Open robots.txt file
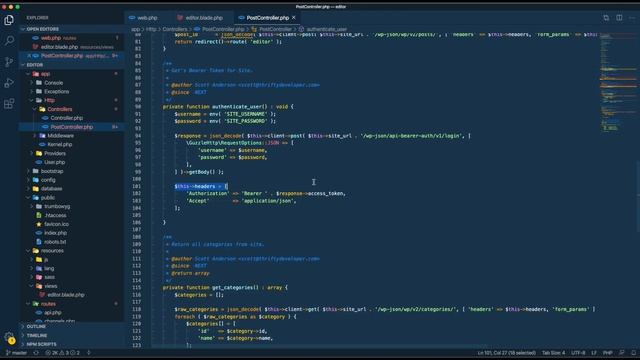640x360 pixels. coord(55,242)
